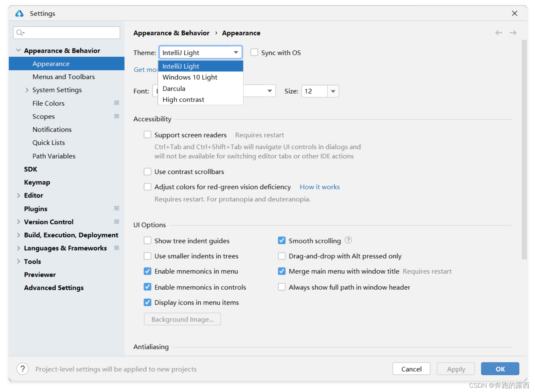Expand the Editor node

point(18,195)
